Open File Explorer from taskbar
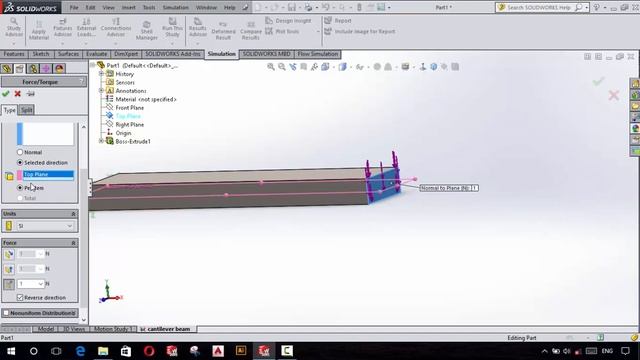 [x=103, y=351]
